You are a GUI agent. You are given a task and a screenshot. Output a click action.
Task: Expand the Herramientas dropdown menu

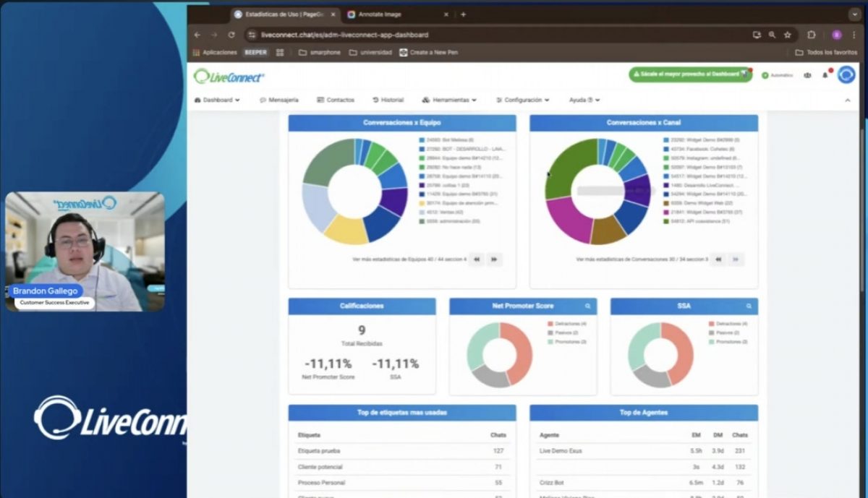(x=449, y=100)
